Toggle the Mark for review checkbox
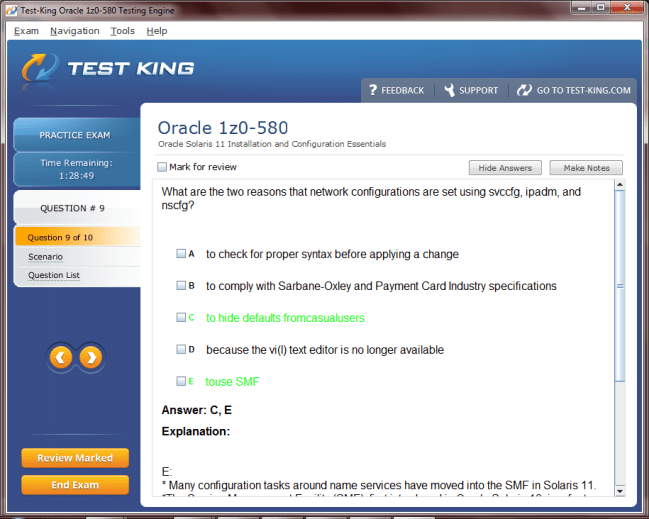Image resolution: width=649 pixels, height=519 pixels. [163, 167]
